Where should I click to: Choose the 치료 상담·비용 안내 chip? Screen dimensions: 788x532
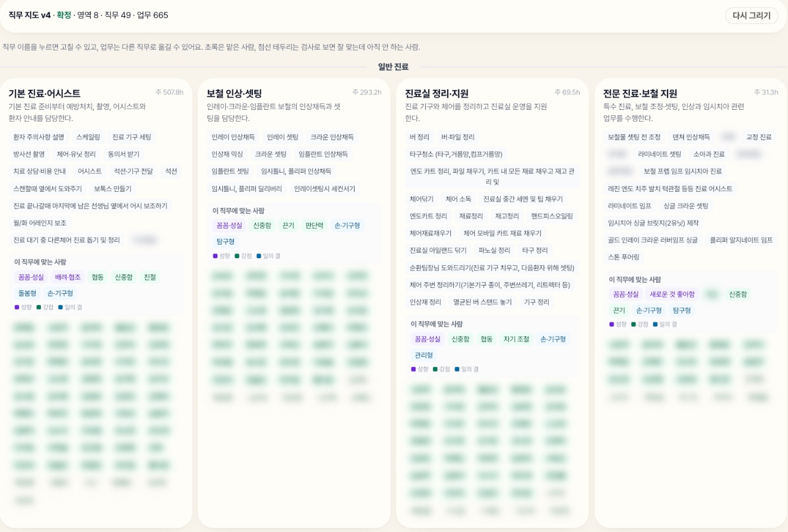pos(40,172)
